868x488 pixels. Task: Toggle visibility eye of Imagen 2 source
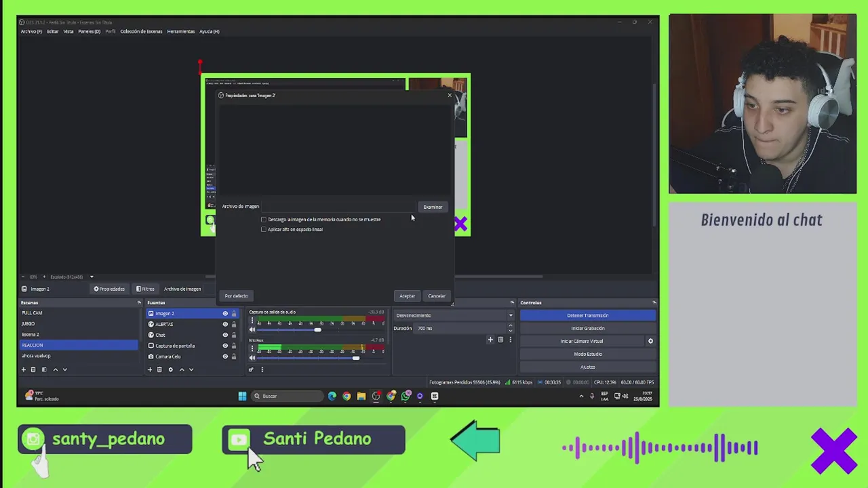point(225,313)
